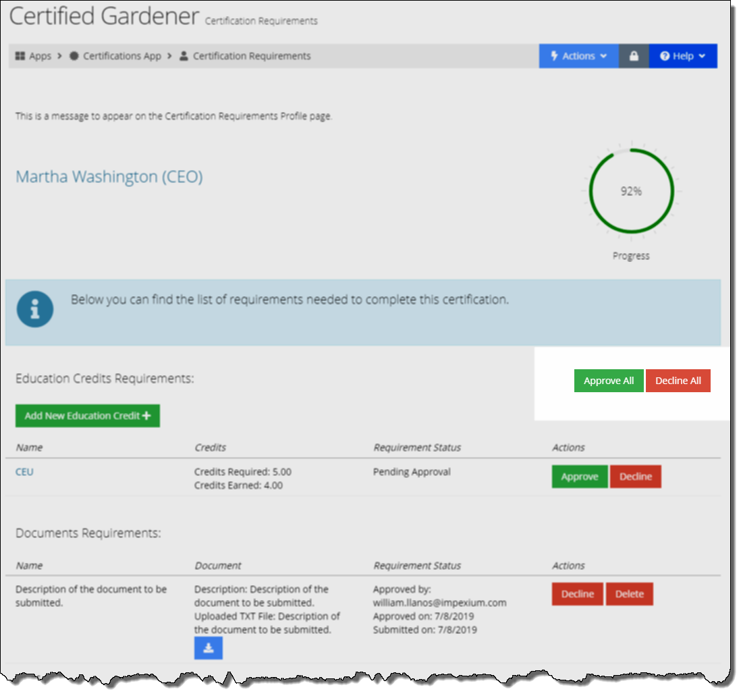The height and width of the screenshot is (700, 741).
Task: Open Martha Washington (CEO) profile link
Action: click(x=109, y=176)
